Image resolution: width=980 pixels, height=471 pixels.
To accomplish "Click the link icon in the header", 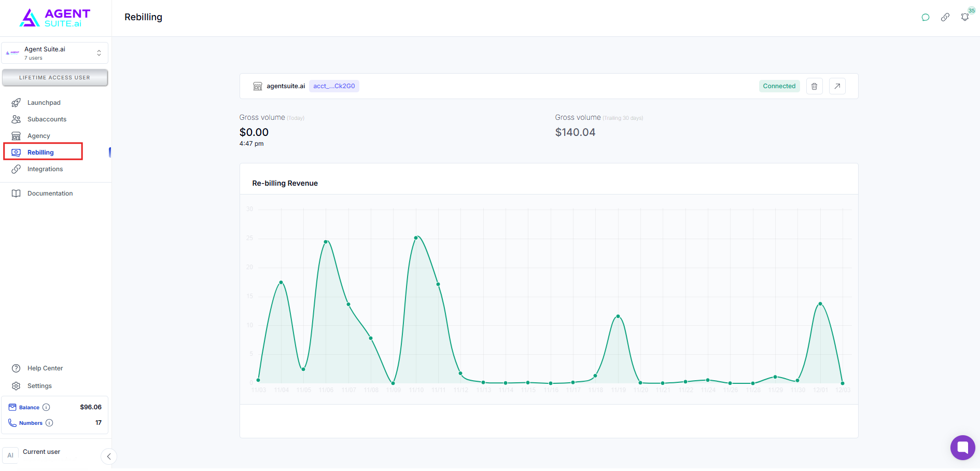I will 945,17.
